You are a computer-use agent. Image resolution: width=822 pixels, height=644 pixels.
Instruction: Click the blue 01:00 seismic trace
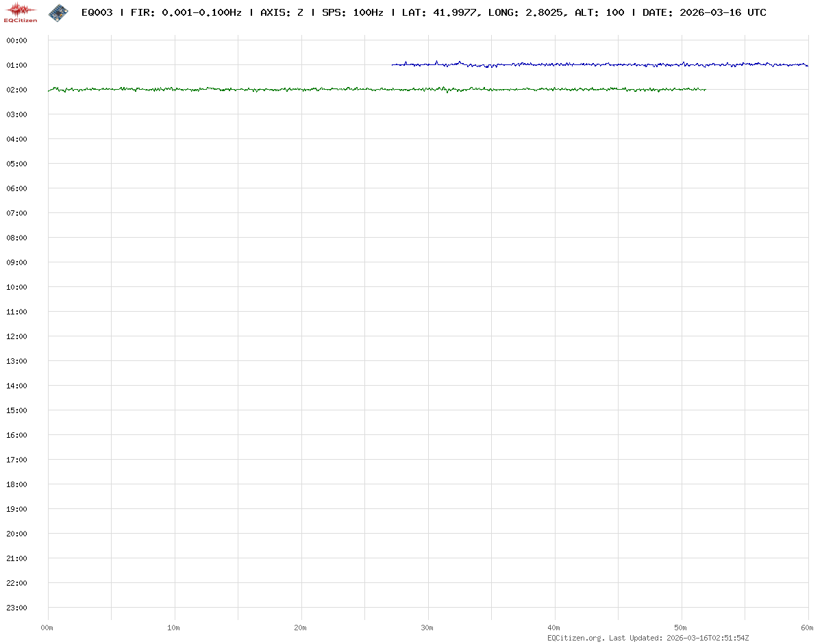point(599,64)
